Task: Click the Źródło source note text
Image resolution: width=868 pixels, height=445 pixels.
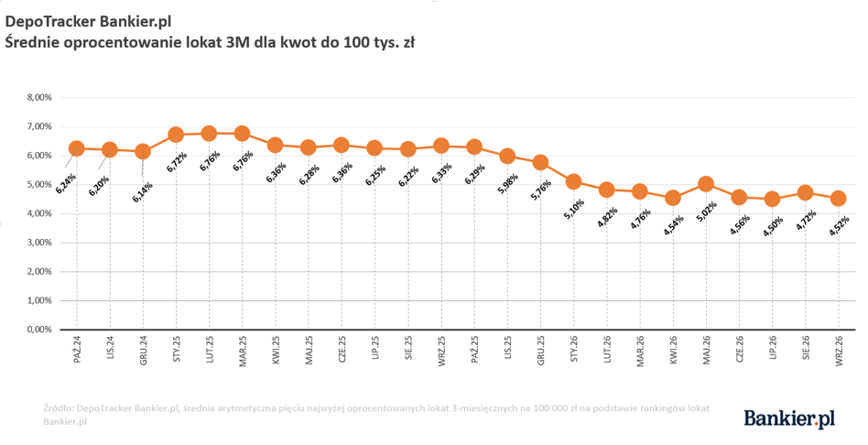Action: [x=375, y=415]
